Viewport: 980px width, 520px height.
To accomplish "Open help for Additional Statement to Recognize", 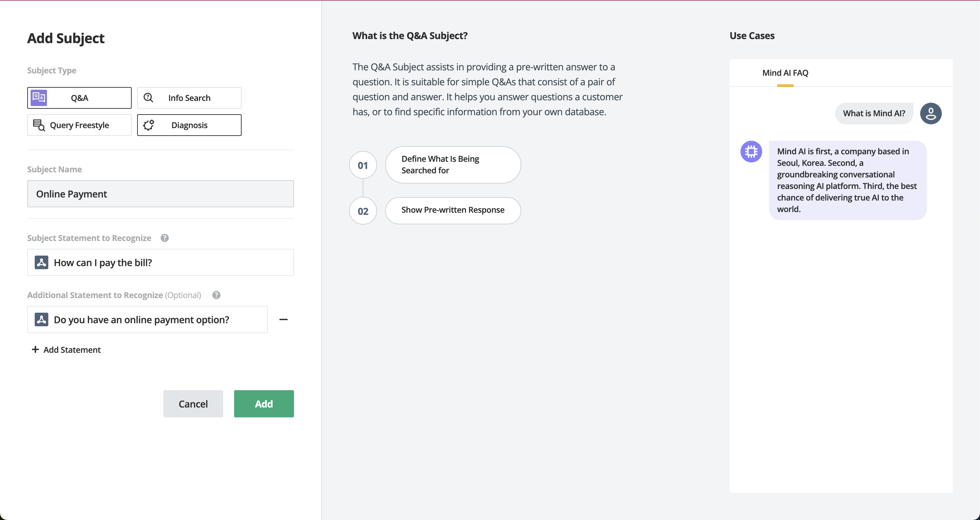I will [x=216, y=295].
